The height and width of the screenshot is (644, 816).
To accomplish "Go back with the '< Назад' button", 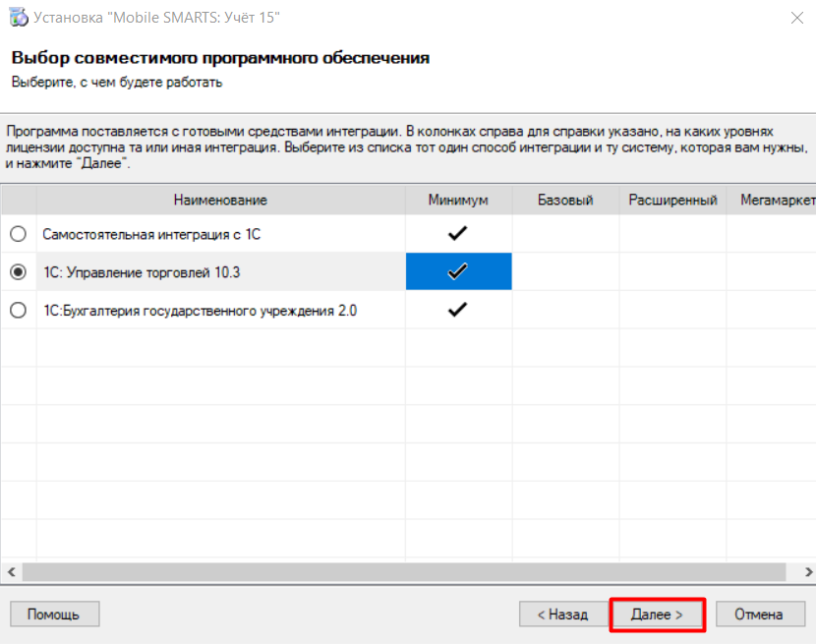I will pos(563,615).
